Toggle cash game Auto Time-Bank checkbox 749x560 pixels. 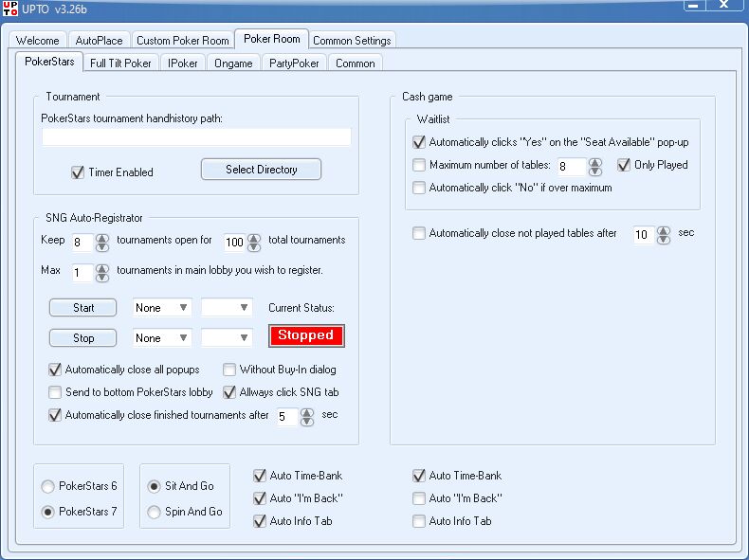click(419, 476)
